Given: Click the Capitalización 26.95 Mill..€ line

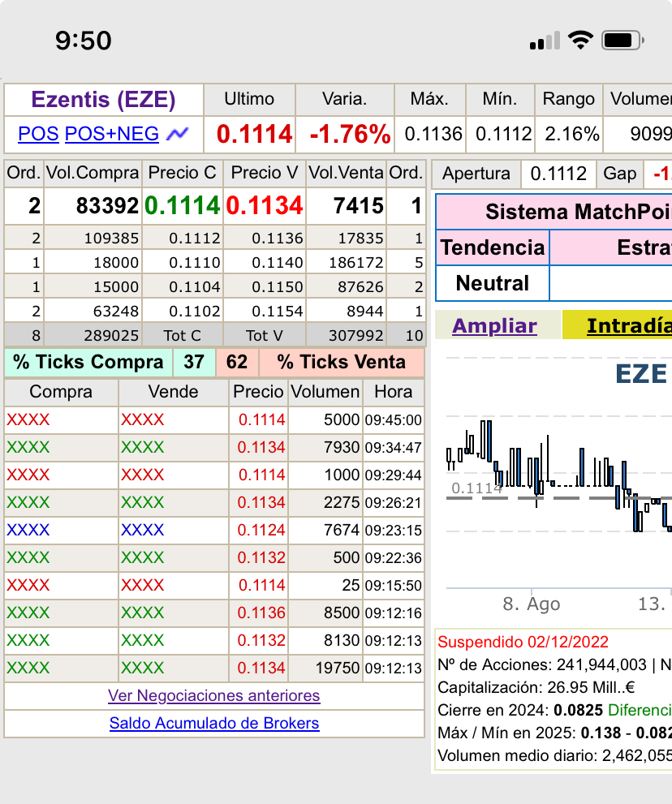Looking at the screenshot, I should point(536,688).
